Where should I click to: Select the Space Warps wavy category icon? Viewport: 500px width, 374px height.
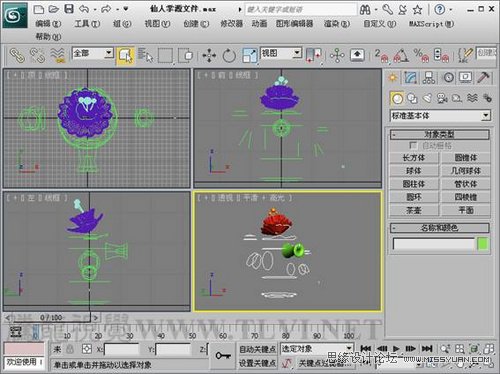[472, 98]
